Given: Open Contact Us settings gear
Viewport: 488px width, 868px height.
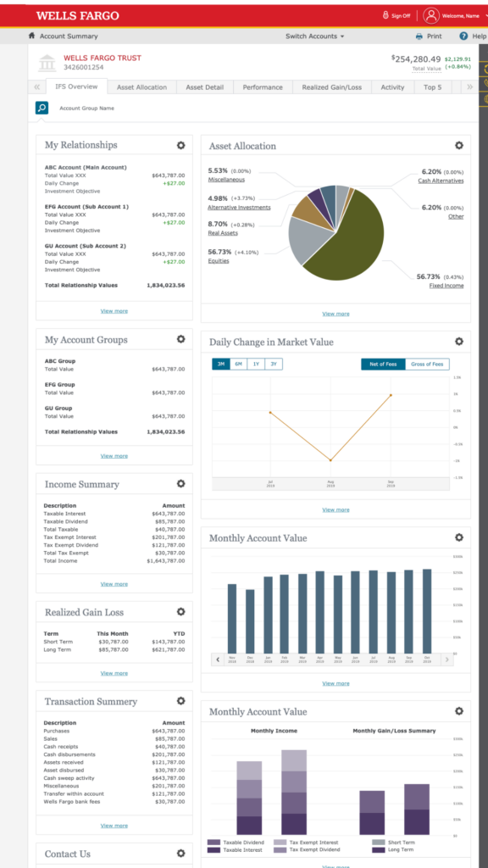Looking at the screenshot, I should [x=180, y=854].
